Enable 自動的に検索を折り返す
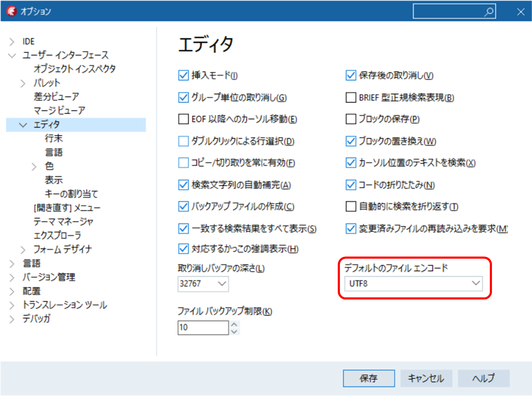The height and width of the screenshot is (396, 532). pos(351,207)
